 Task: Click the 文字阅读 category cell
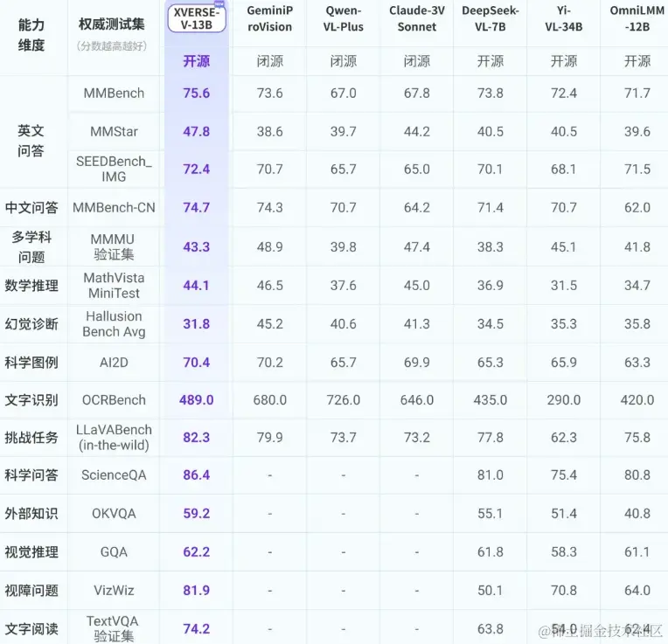coord(31,628)
